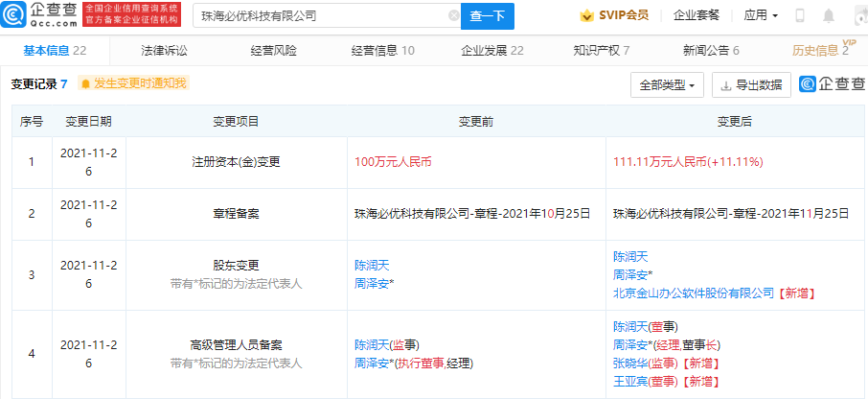Click the 导出数据 export button

[x=751, y=85]
